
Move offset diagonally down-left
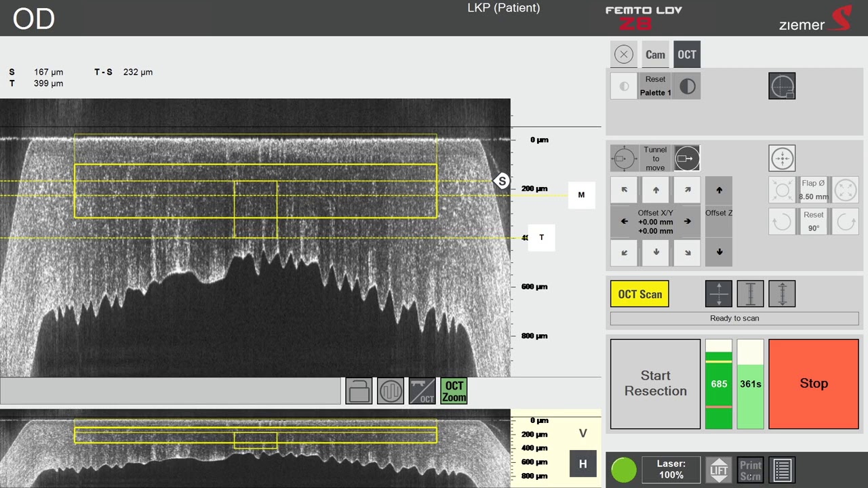(624, 253)
